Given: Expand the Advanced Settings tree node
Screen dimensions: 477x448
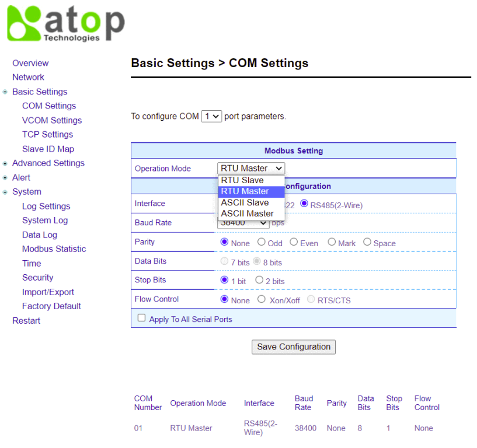Looking at the screenshot, I should pos(5,163).
